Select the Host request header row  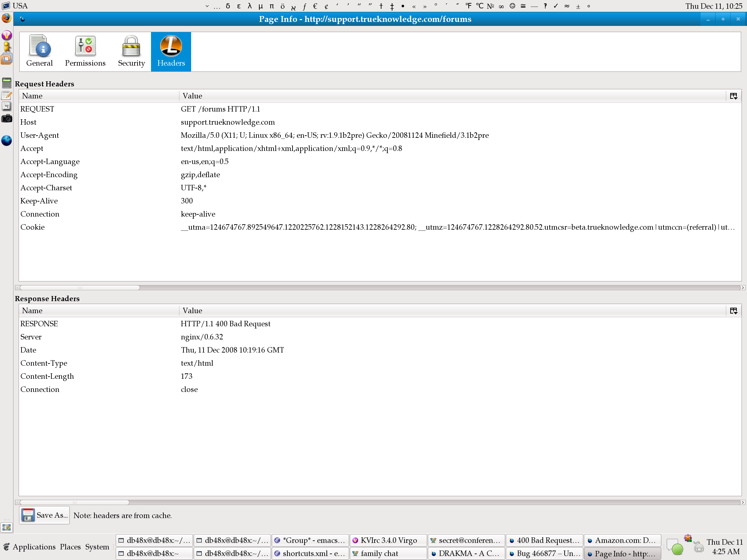[x=380, y=122]
